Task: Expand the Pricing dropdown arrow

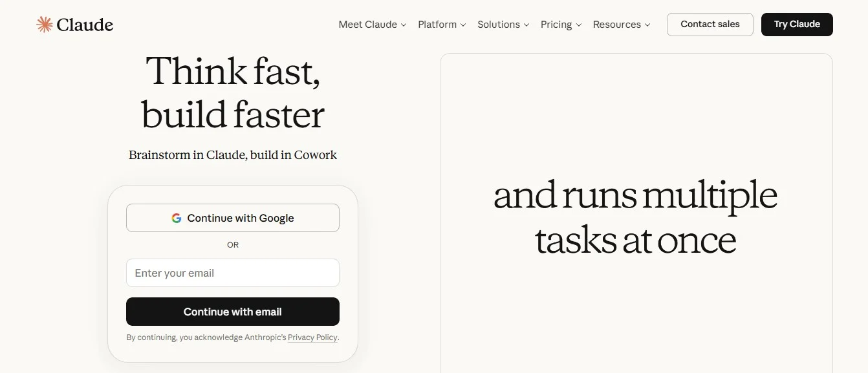Action: pos(579,25)
